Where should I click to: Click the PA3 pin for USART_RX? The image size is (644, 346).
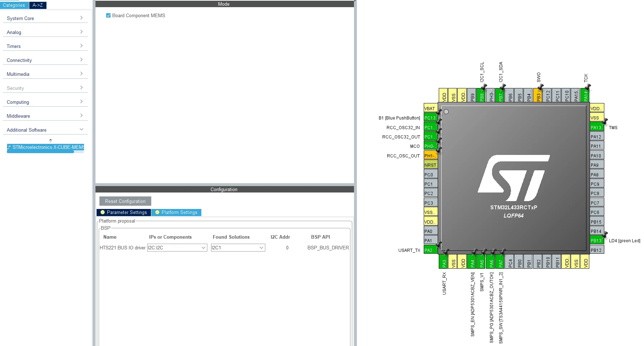(444, 262)
